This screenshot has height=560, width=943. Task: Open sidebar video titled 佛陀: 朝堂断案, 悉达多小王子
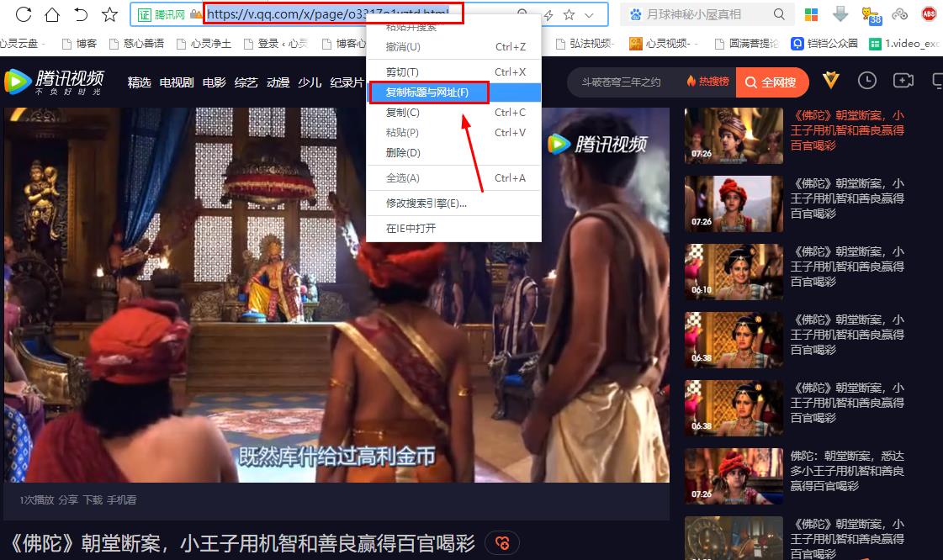pyautogui.click(x=847, y=471)
